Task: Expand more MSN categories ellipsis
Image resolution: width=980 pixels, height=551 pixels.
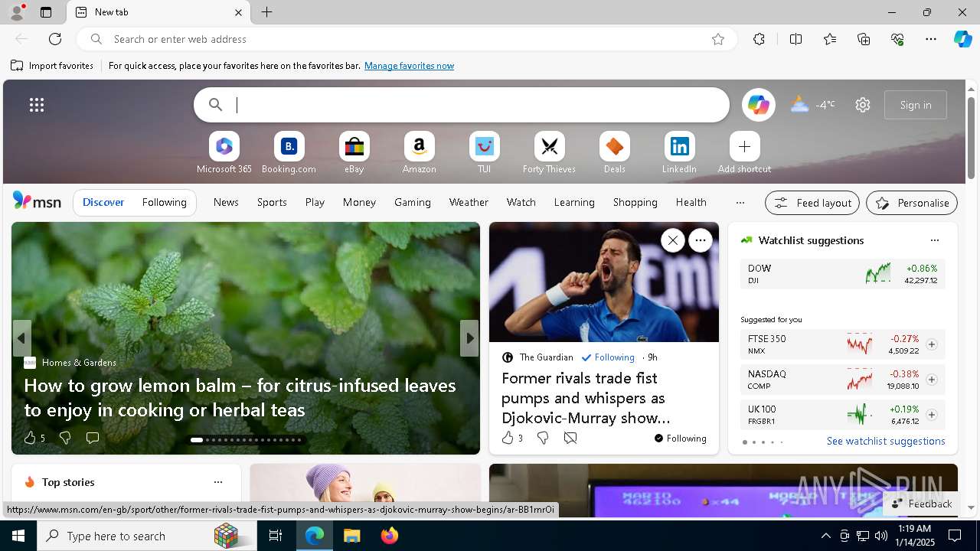Action: pyautogui.click(x=740, y=203)
